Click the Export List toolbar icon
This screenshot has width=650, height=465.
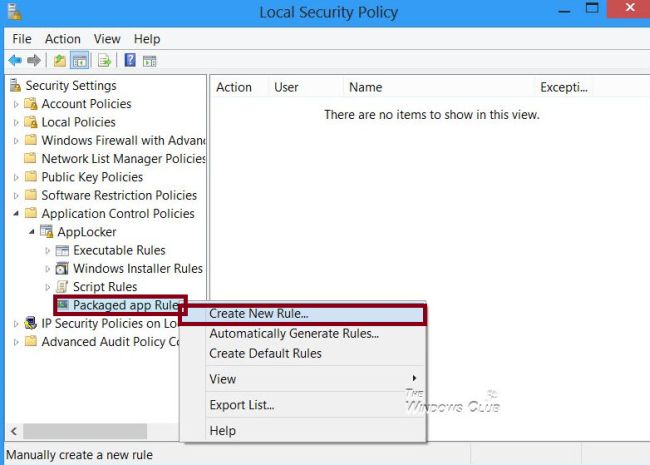104,61
